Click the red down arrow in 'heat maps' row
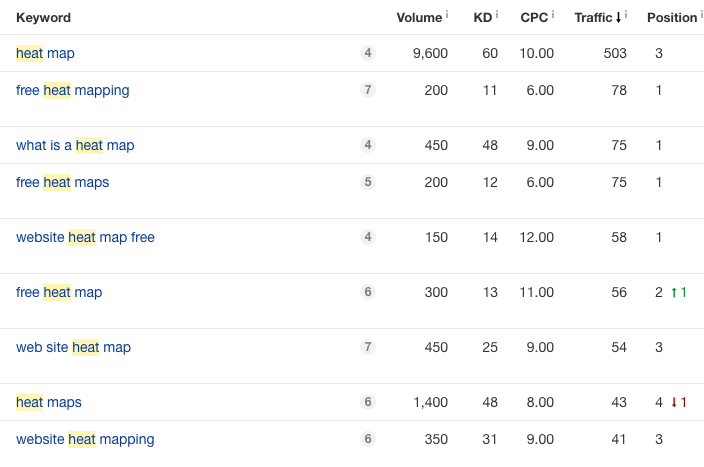The height and width of the screenshot is (467, 704). click(674, 403)
